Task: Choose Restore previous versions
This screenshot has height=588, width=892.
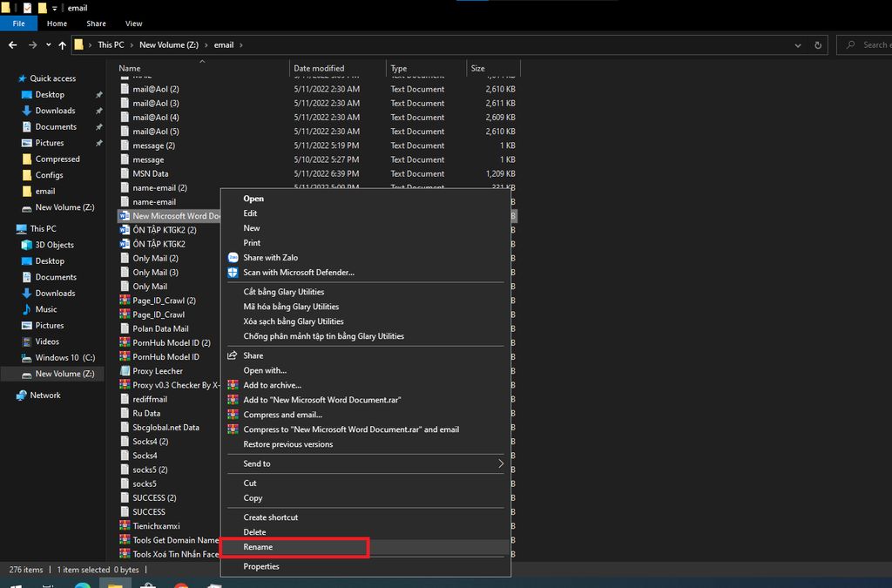Action: 287,444
